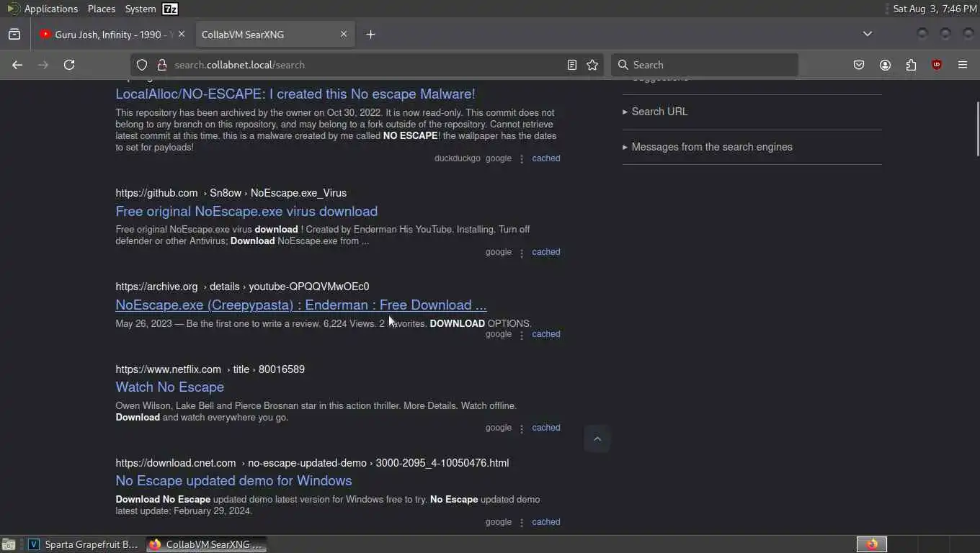Click CollabVM SearXNG taskbar button
The image size is (980, 553).
[x=206, y=544]
